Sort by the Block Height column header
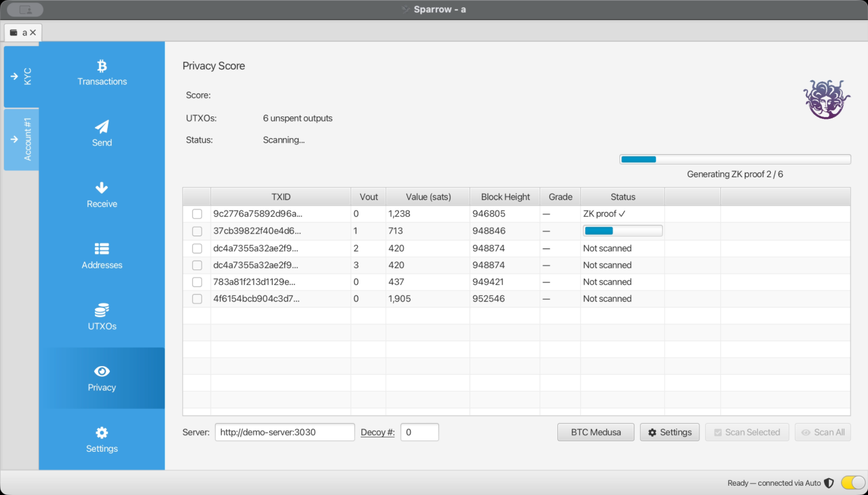The width and height of the screenshot is (868, 495). click(x=505, y=196)
